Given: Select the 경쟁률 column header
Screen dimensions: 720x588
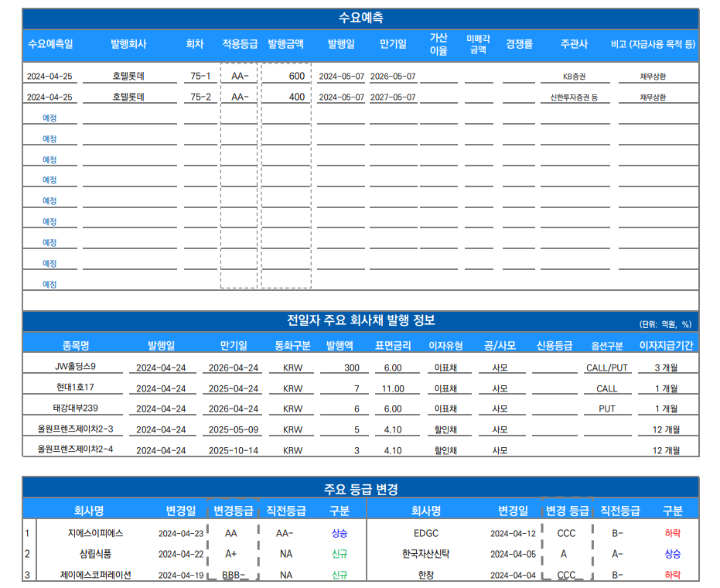Looking at the screenshot, I should click(x=519, y=44).
